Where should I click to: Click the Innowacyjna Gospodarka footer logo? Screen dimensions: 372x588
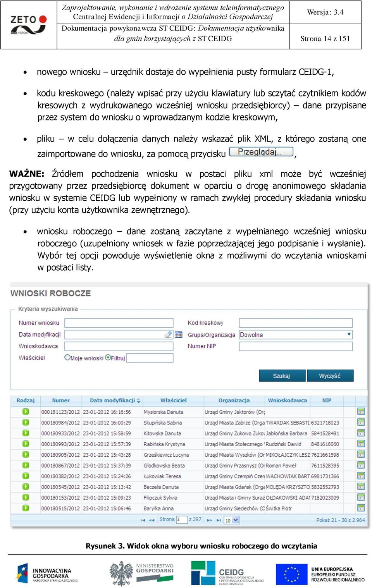coord(47,573)
